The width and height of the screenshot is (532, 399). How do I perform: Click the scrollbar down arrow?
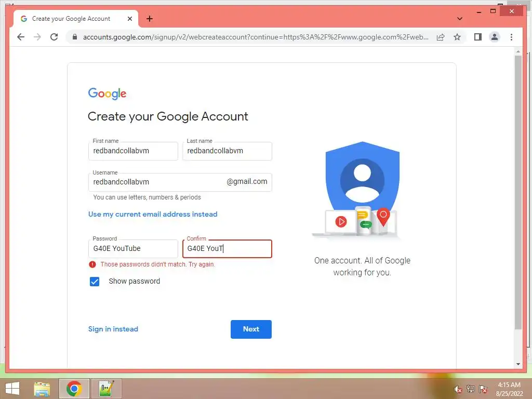(518, 364)
